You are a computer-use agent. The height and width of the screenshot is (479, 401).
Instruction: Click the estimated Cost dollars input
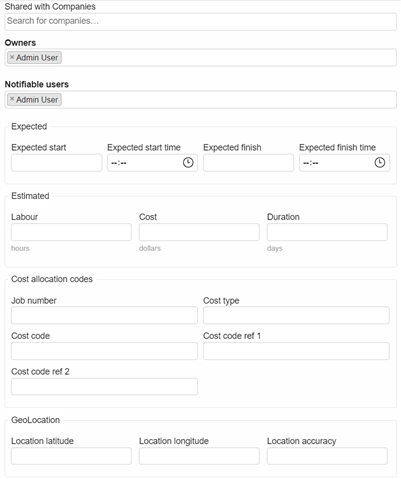point(199,232)
